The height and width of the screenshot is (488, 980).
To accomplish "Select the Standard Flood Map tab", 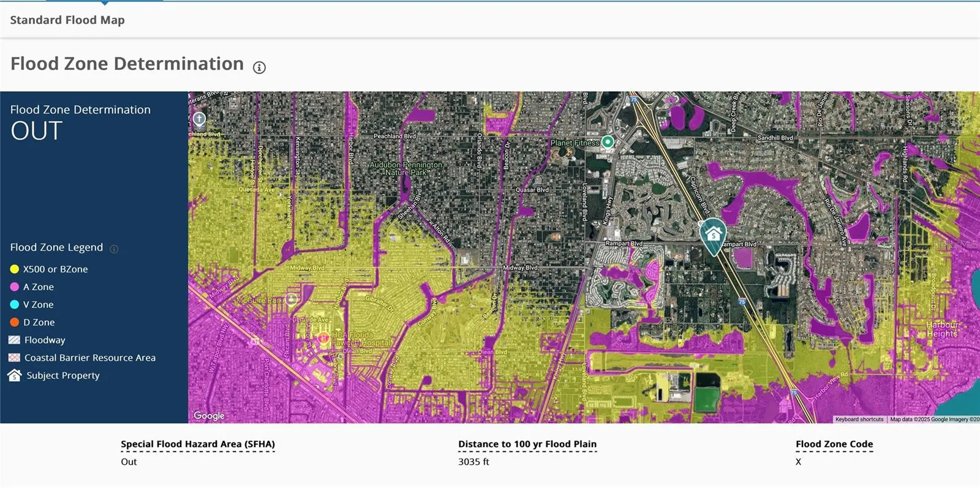I will pos(67,20).
